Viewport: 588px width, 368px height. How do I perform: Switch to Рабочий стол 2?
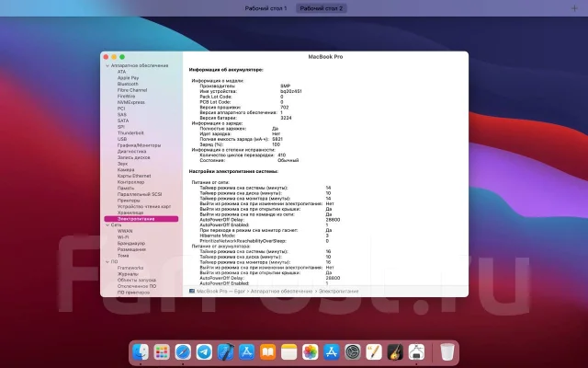click(x=322, y=8)
